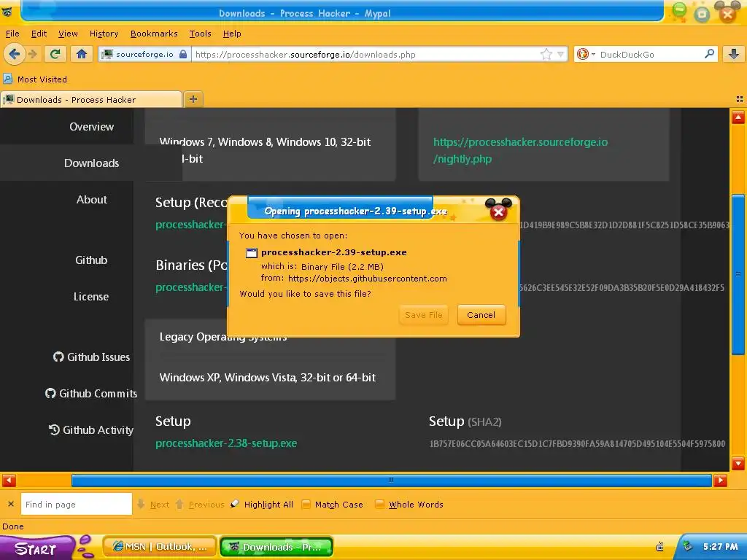This screenshot has width=747, height=560.
Task: Click the file icon beside processhacker-2.39-setup.exe
Action: [x=251, y=253]
